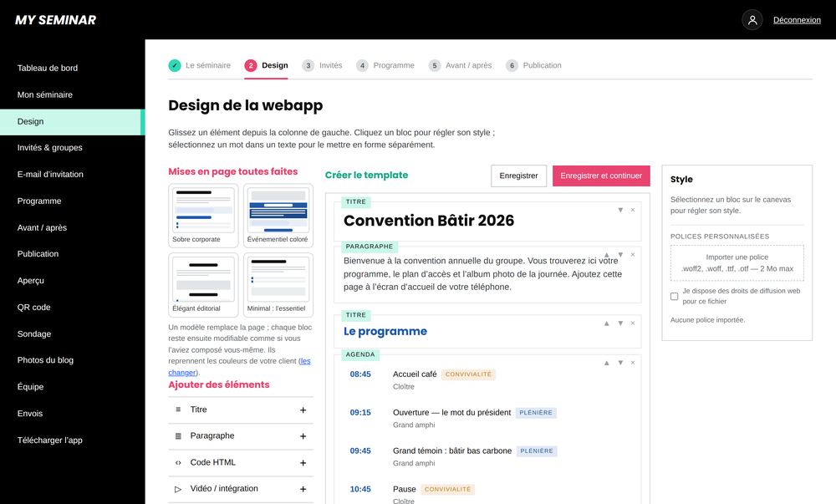Click the MY SEMINAR logo
This screenshot has width=836, height=504.
[55, 20]
